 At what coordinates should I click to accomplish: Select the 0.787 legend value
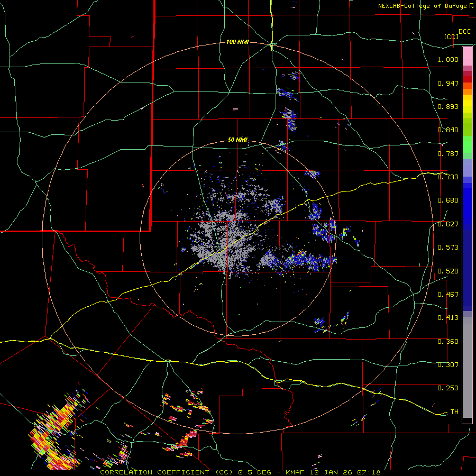click(448, 153)
